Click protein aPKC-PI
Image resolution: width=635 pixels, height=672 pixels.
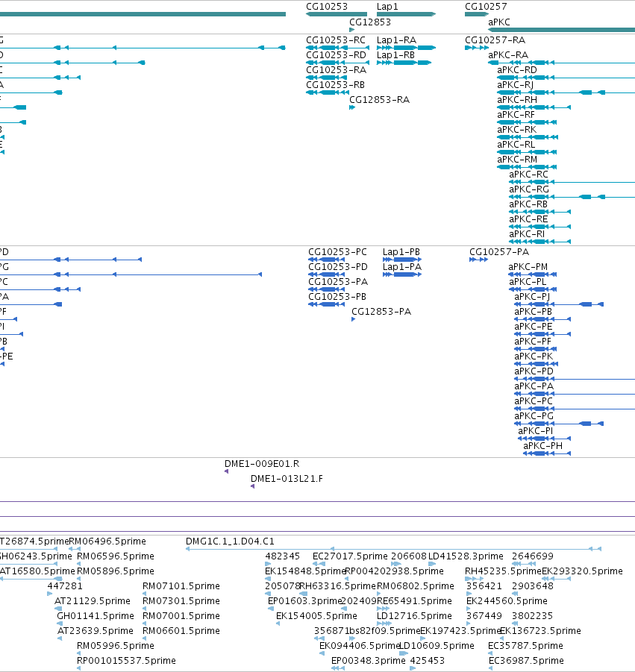(536, 430)
